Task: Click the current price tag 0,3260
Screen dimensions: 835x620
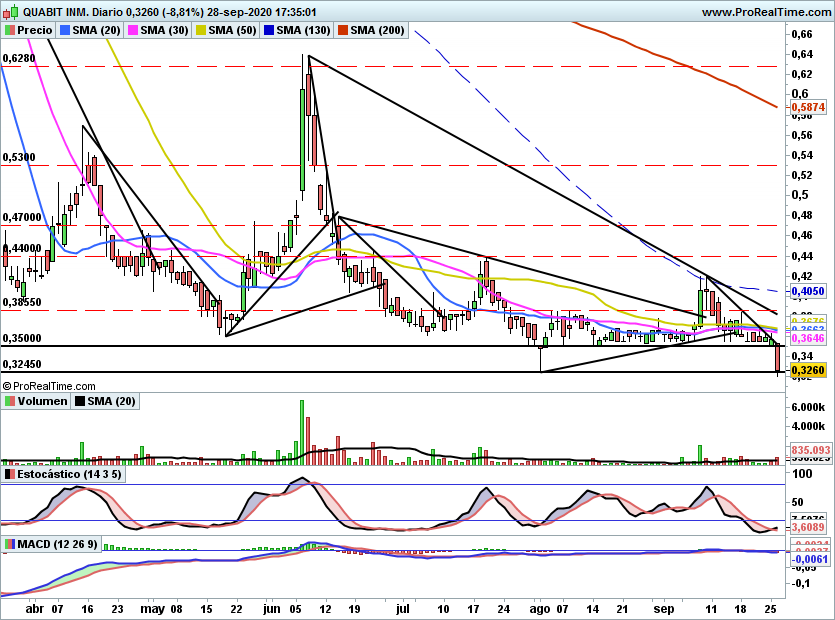Action: click(808, 370)
